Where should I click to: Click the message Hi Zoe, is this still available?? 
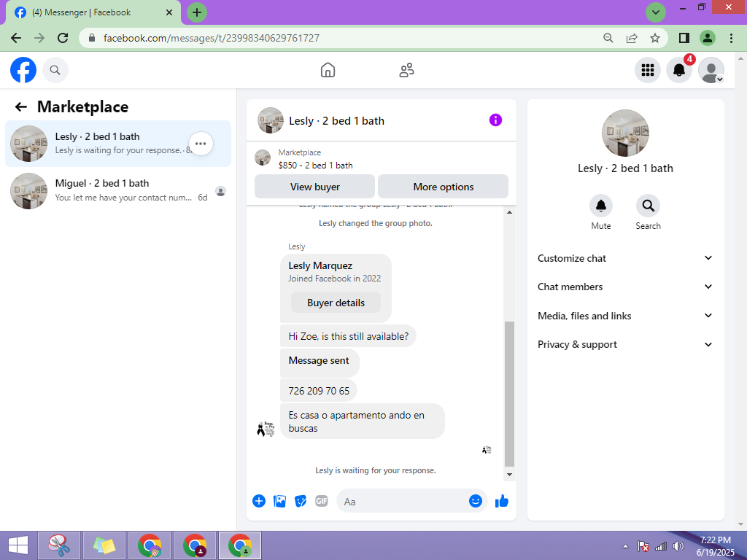[348, 336]
